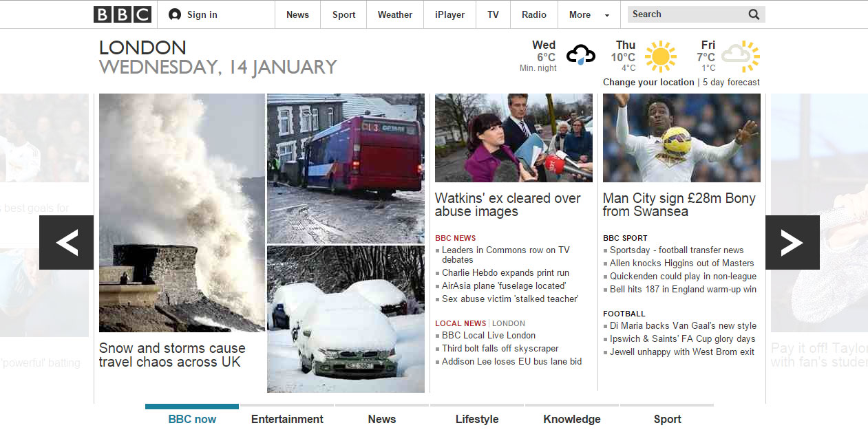Switch to the Entertainment tab
The height and width of the screenshot is (443, 868).
pyautogui.click(x=287, y=419)
